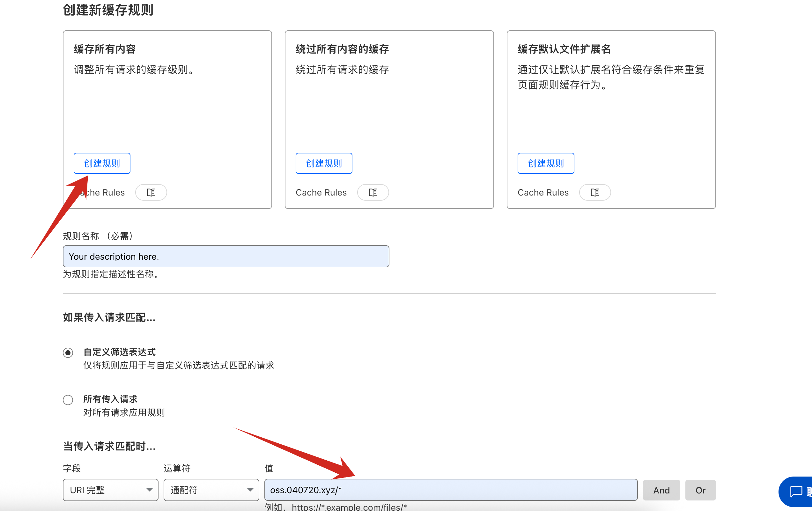Click the 绕过所有内容的缓存 card heading
The height and width of the screenshot is (511, 812).
(342, 49)
